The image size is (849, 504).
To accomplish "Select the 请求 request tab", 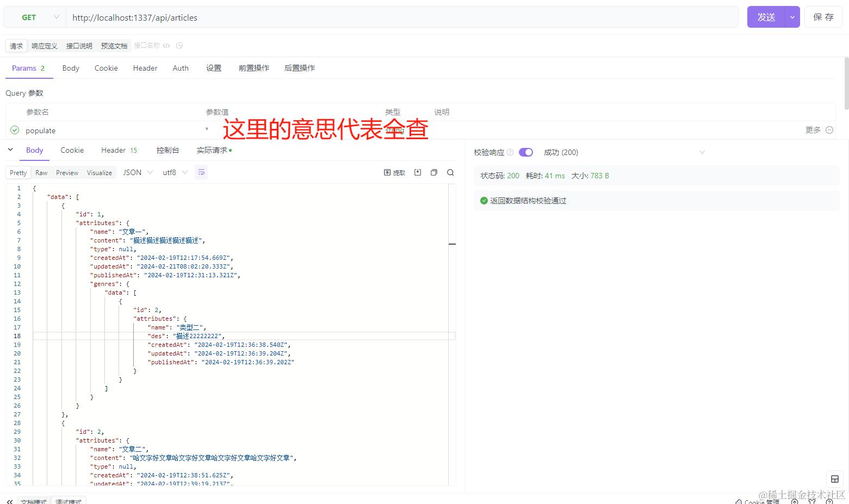I will tap(16, 46).
